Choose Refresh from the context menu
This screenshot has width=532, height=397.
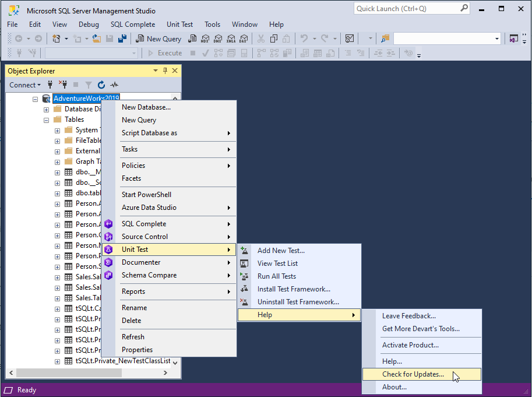tap(168, 337)
